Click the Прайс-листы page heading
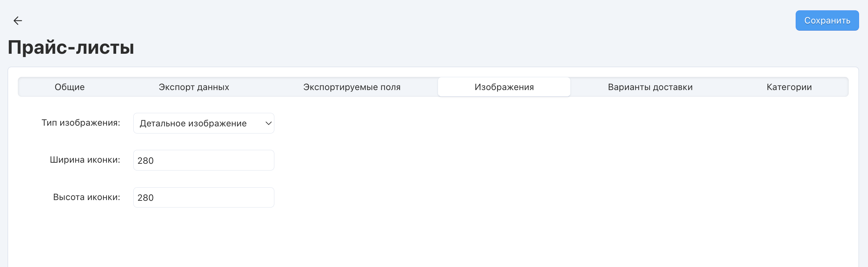868x267 pixels. [x=71, y=47]
